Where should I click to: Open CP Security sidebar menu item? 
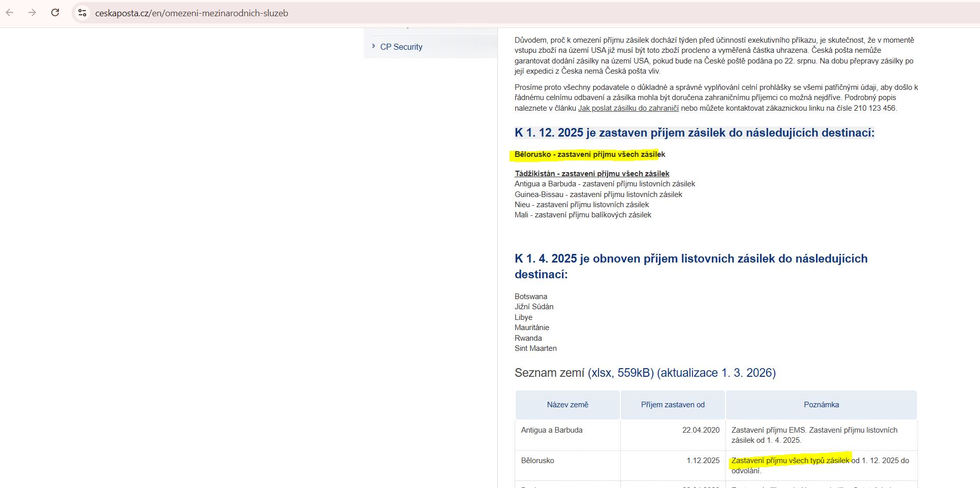(x=401, y=47)
